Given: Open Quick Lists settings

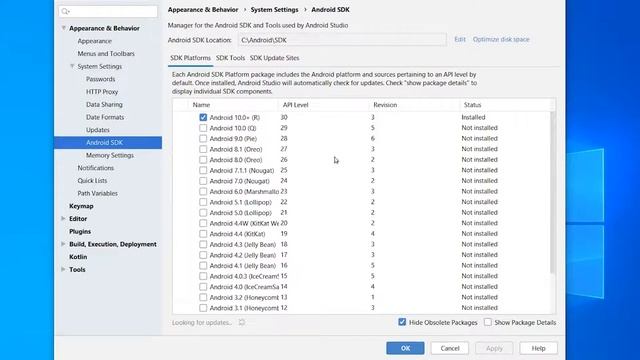Looking at the screenshot, I should coord(92,180).
